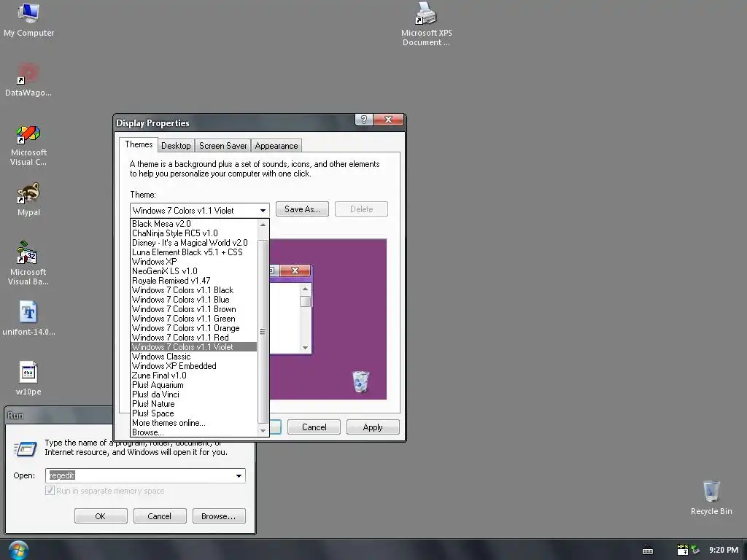
Task: Pick the Windows XP theme
Action: 193,262
